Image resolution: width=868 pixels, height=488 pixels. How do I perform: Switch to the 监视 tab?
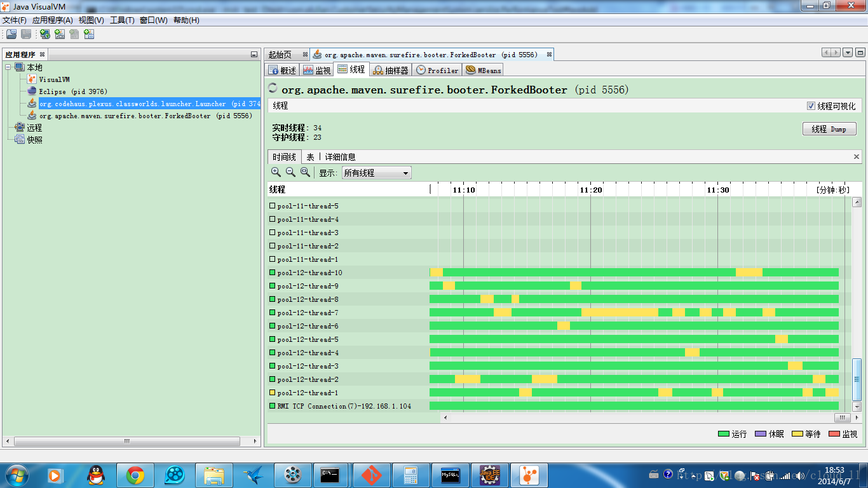coord(316,70)
